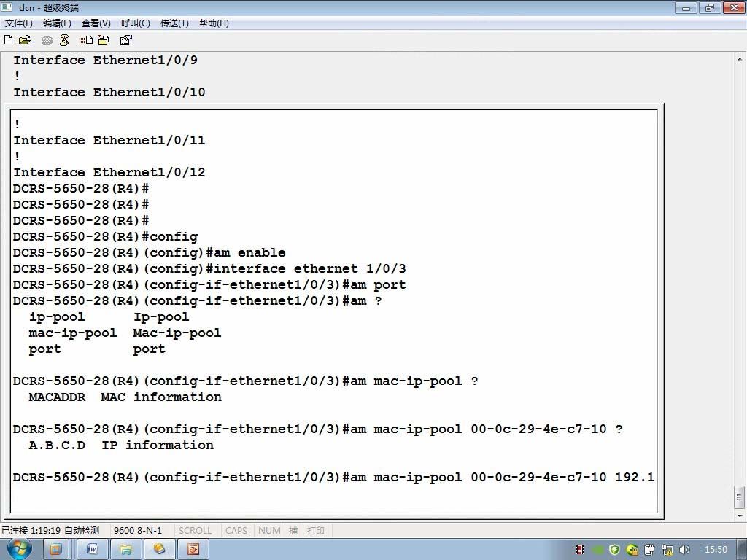Click the '(config)#am enable' command line

(149, 252)
